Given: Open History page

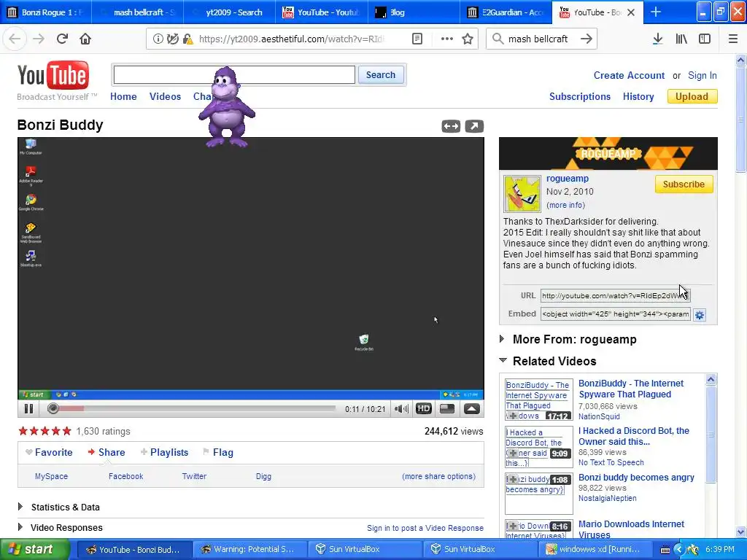Looking at the screenshot, I should coord(638,97).
